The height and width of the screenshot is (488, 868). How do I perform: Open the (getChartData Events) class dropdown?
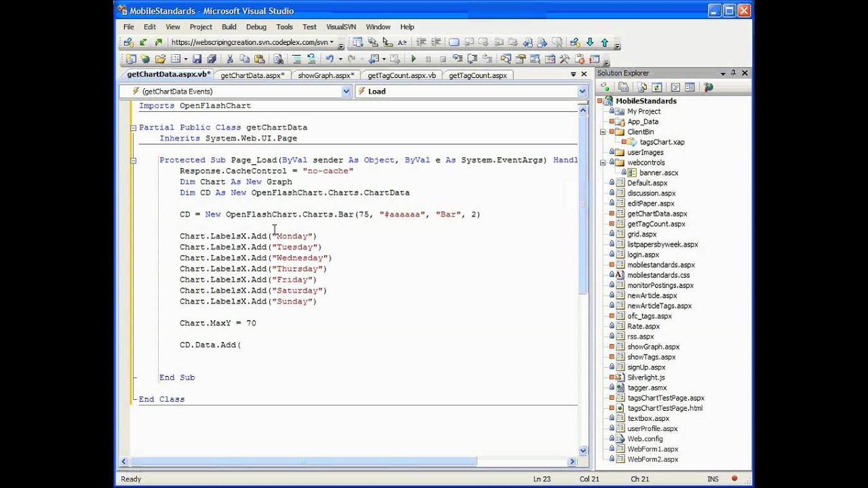[x=346, y=91]
